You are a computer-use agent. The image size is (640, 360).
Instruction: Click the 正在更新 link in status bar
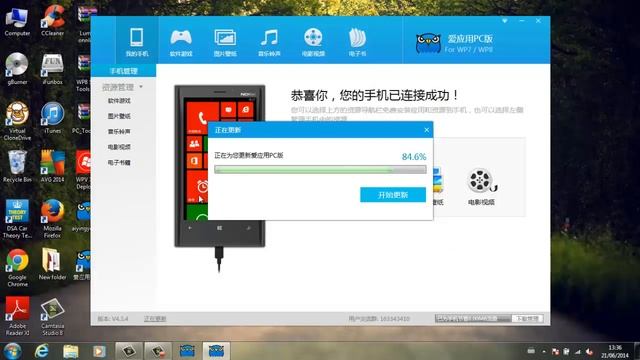(155, 318)
